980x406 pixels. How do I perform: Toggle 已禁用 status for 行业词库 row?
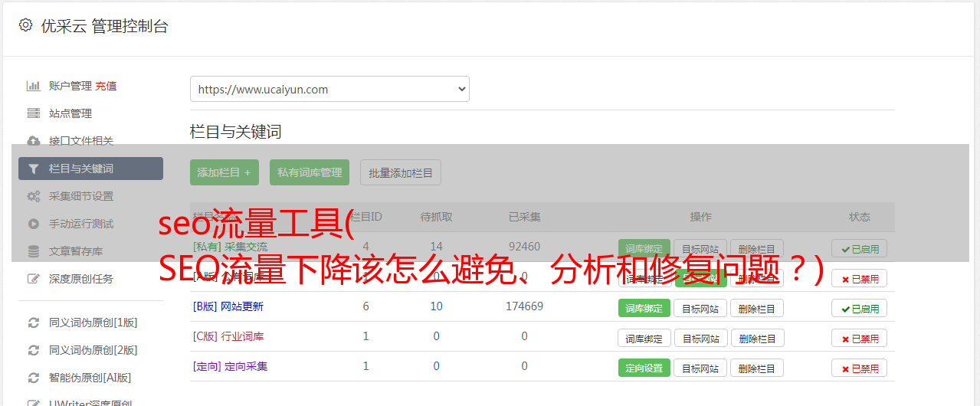pyautogui.click(x=860, y=338)
